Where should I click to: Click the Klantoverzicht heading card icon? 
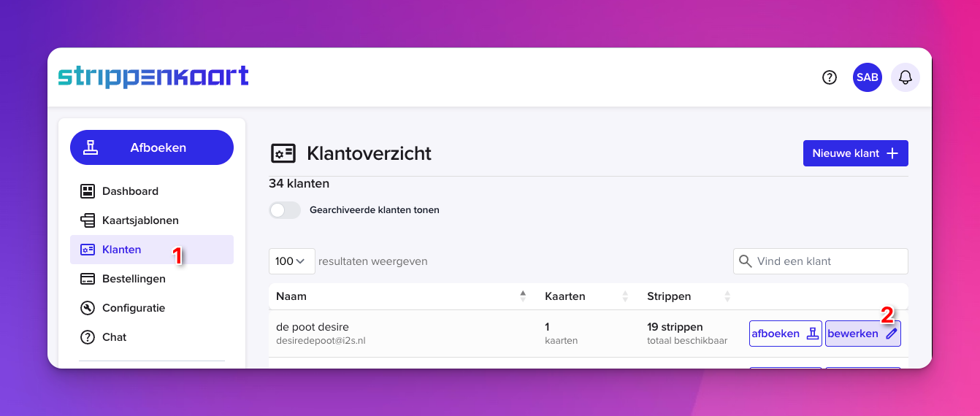click(283, 153)
